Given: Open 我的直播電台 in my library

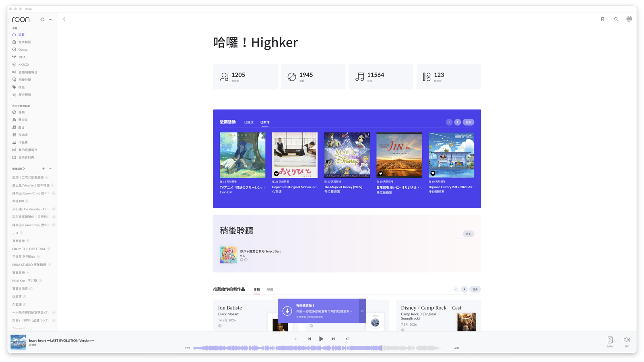Looking at the screenshot, I should (28, 150).
